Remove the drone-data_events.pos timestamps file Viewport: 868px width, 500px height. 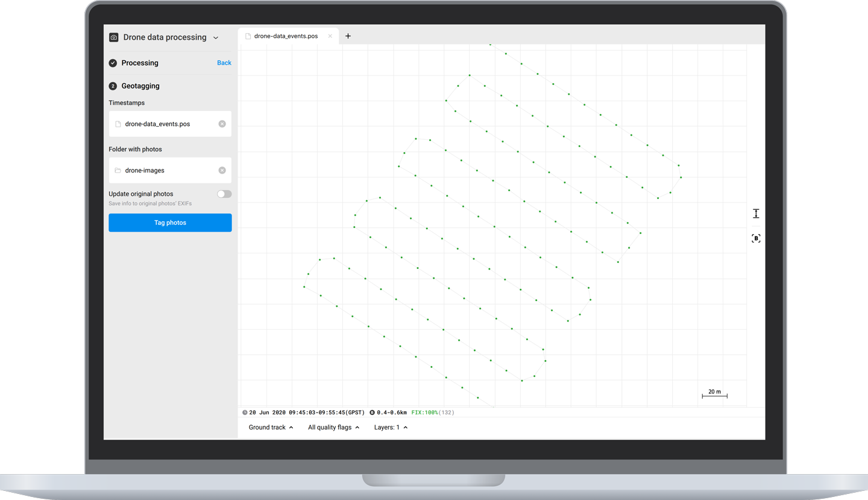(222, 124)
